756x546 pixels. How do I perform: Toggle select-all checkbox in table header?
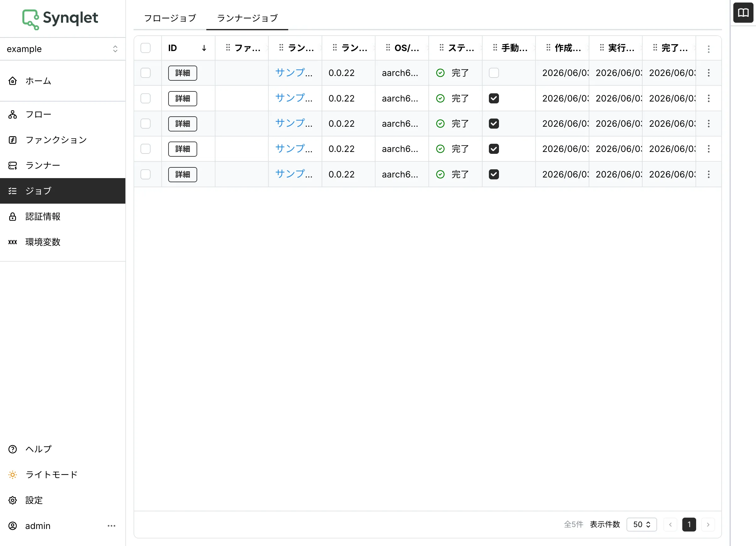coord(145,48)
